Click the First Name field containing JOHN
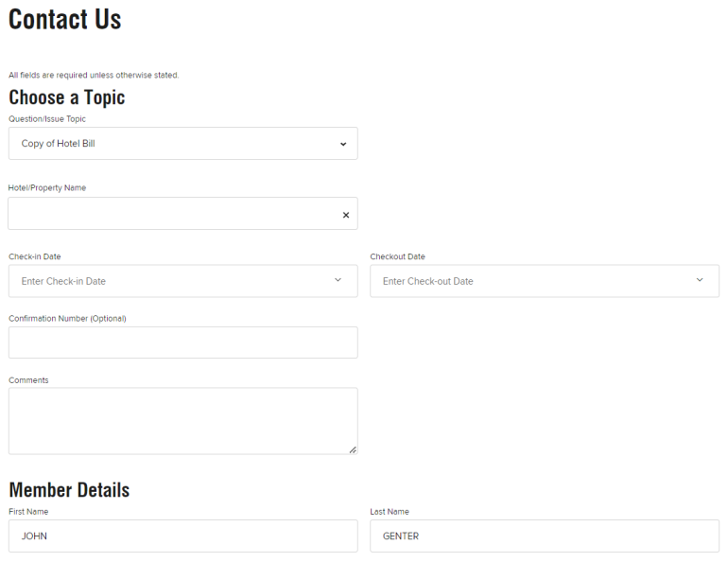 click(x=182, y=536)
